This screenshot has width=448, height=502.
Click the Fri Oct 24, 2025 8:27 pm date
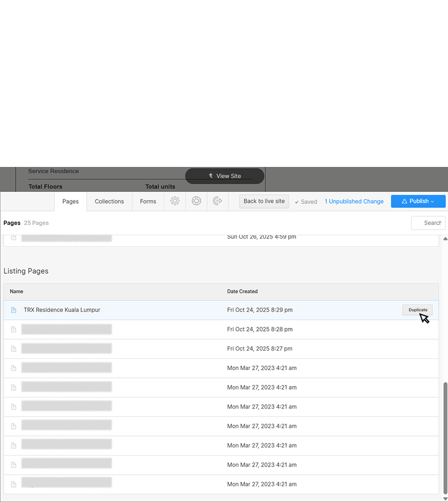click(x=260, y=348)
